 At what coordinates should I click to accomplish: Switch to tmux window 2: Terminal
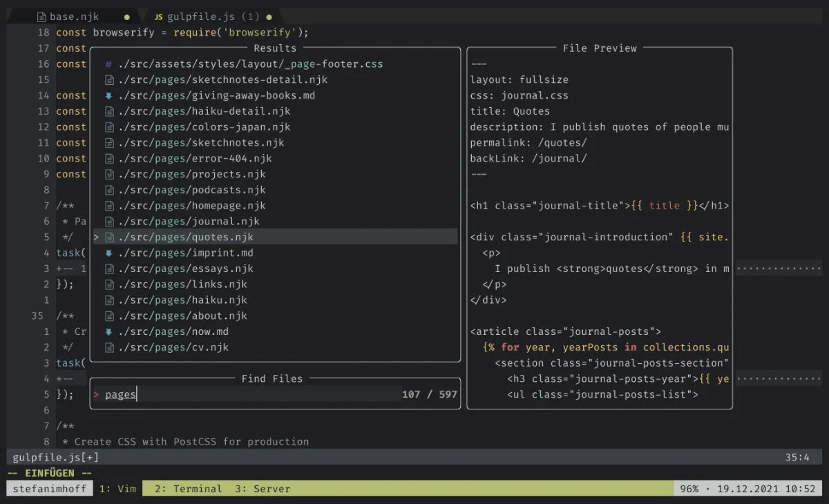(188, 489)
